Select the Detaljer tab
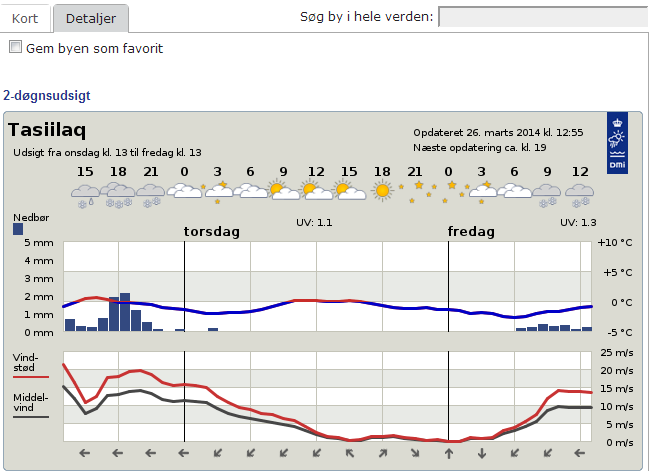The width and height of the screenshot is (649, 471). coord(91,18)
